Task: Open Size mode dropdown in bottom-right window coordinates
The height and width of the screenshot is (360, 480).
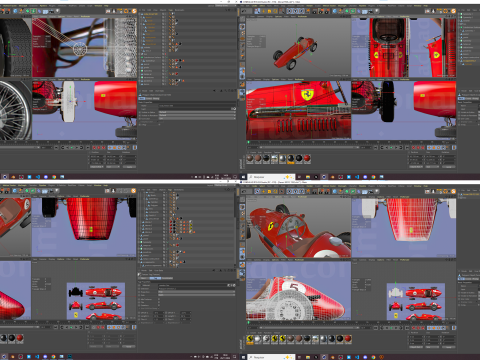Action: point(432,347)
